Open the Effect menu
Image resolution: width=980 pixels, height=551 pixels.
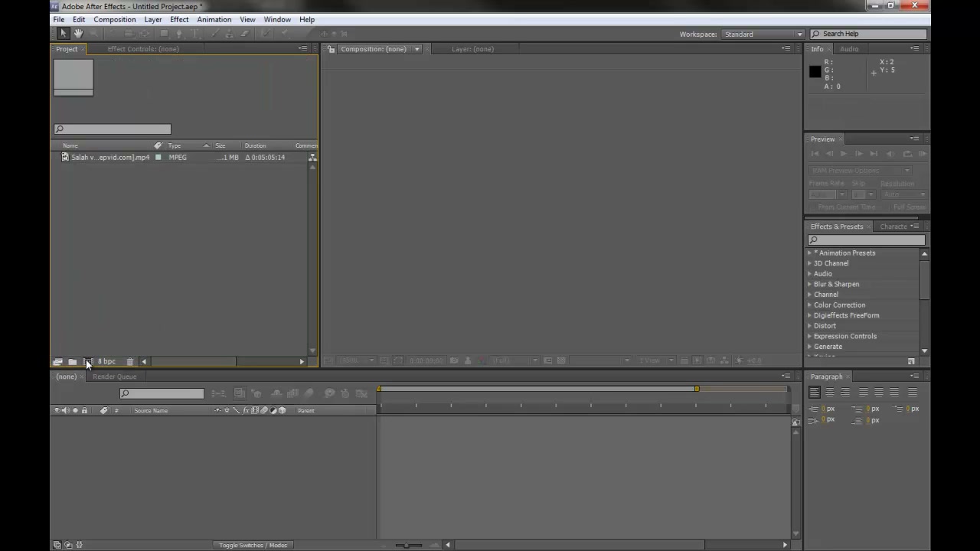(179, 20)
